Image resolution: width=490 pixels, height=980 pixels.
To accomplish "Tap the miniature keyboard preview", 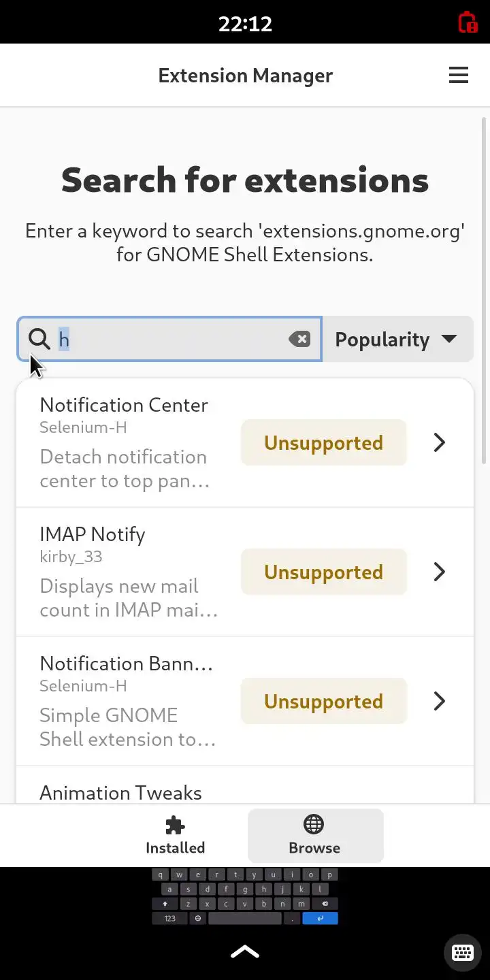I will pyautogui.click(x=245, y=896).
